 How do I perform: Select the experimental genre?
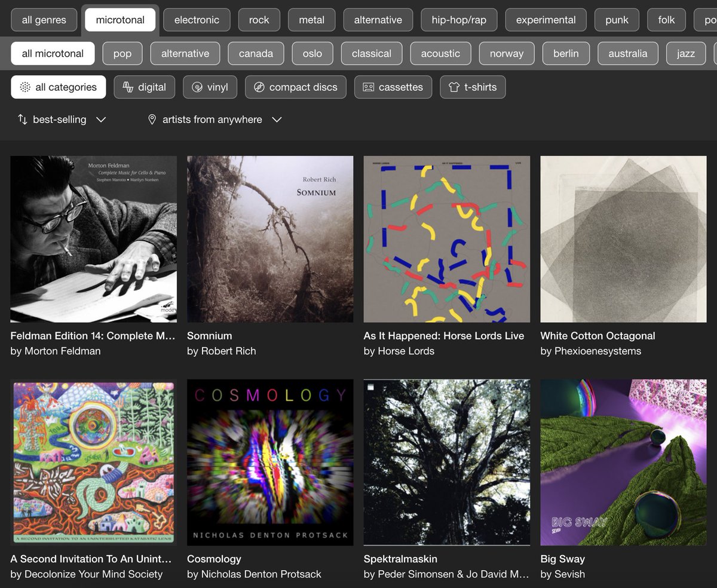pyautogui.click(x=546, y=20)
